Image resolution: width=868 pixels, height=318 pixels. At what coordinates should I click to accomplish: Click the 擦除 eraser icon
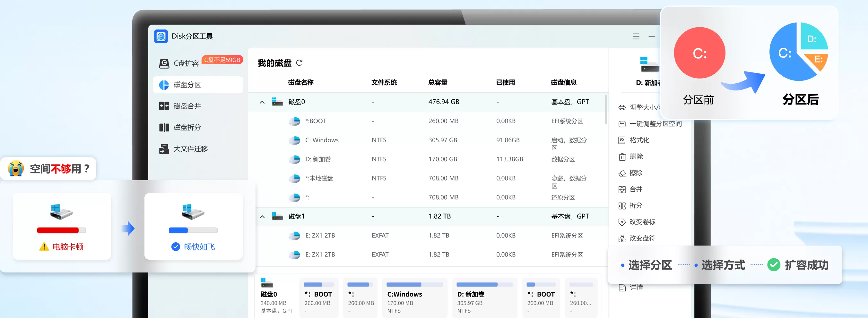(622, 173)
